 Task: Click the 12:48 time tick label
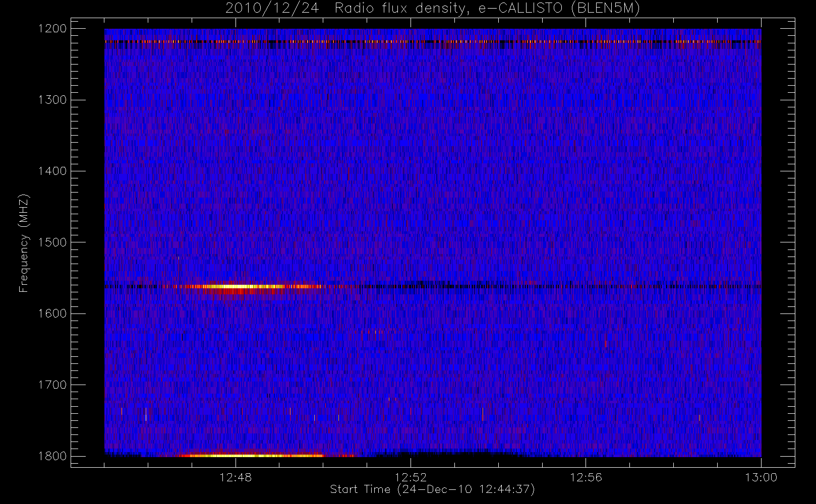[x=236, y=477]
